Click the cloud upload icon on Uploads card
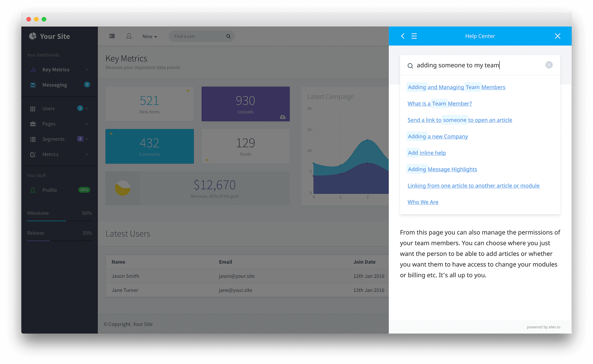This screenshot has height=364, width=593. click(x=283, y=117)
